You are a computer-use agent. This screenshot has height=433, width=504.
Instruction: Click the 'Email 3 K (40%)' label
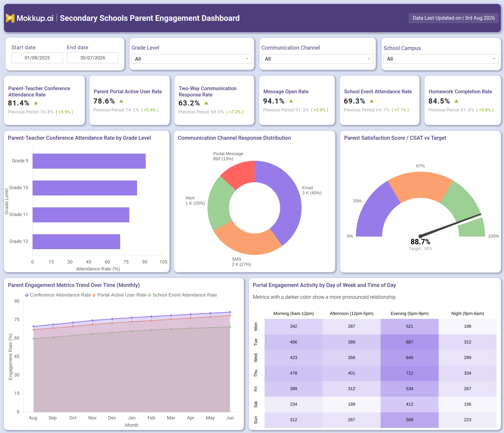pos(312,190)
